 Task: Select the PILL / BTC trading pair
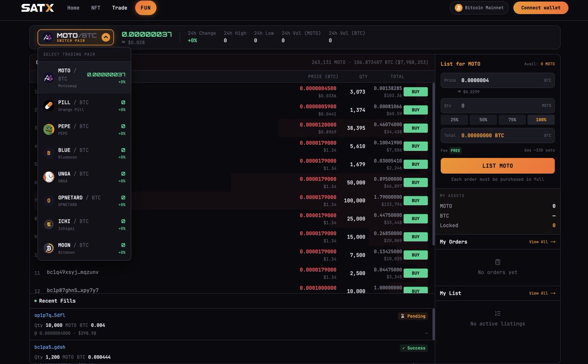84,105
